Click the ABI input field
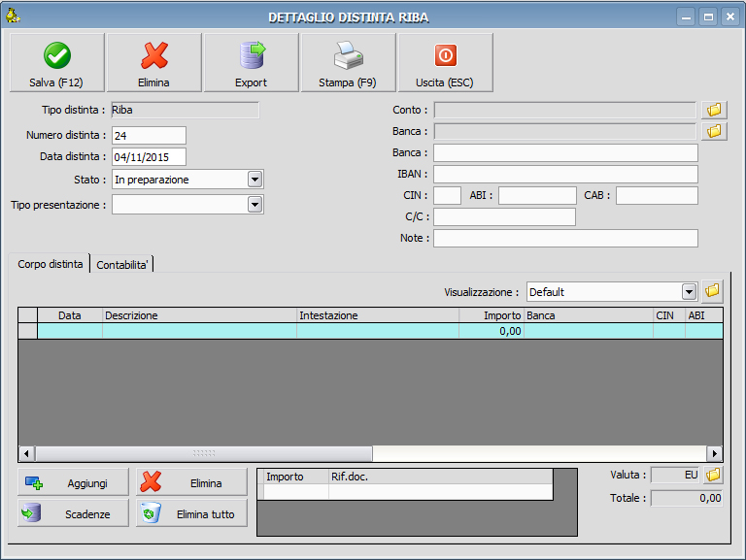Screen dimensions: 746x560 pos(537,195)
